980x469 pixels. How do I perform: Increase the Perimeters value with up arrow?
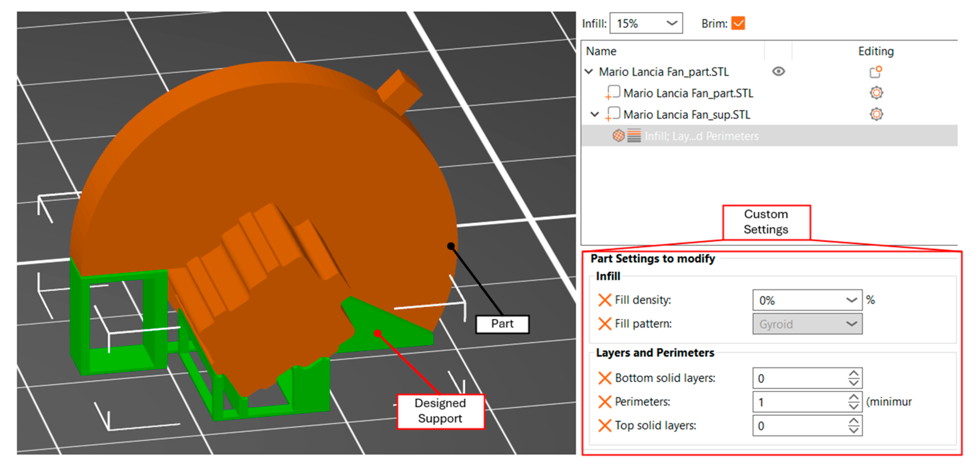[853, 398]
